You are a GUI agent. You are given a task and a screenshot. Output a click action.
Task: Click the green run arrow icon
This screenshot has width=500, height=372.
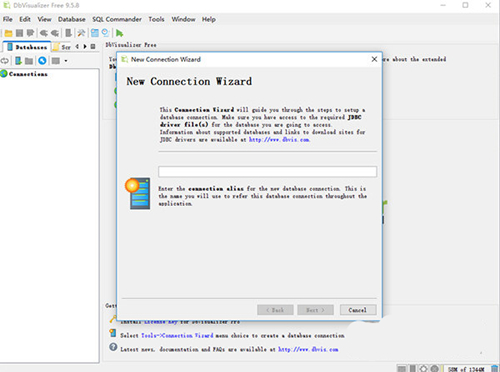(119, 33)
